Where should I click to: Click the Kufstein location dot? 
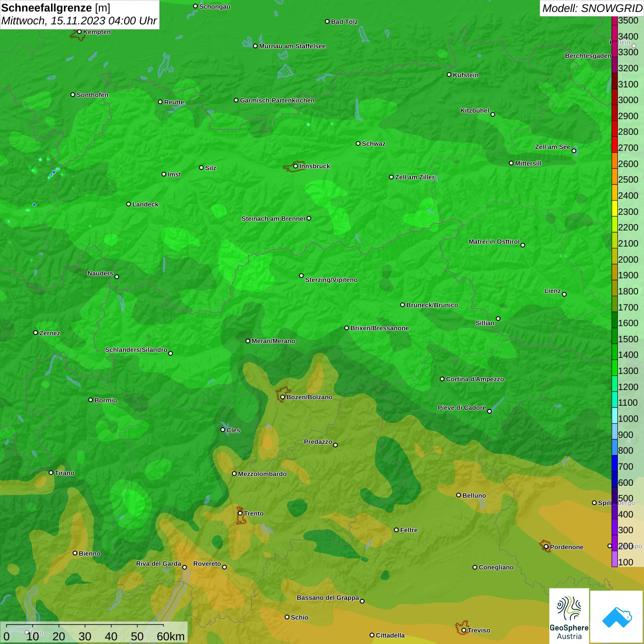449,75
